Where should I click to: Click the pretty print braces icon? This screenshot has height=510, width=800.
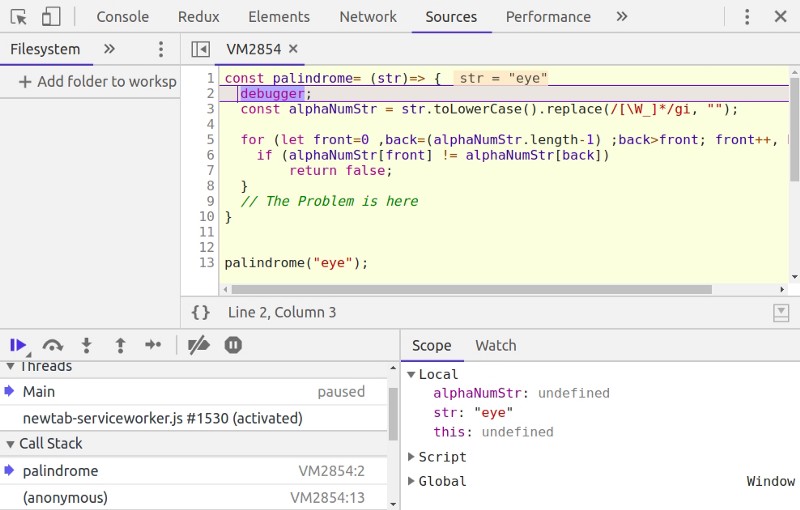[201, 313]
